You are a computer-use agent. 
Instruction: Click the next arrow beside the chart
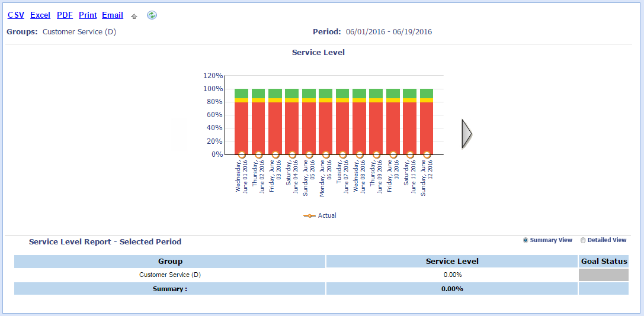466,134
